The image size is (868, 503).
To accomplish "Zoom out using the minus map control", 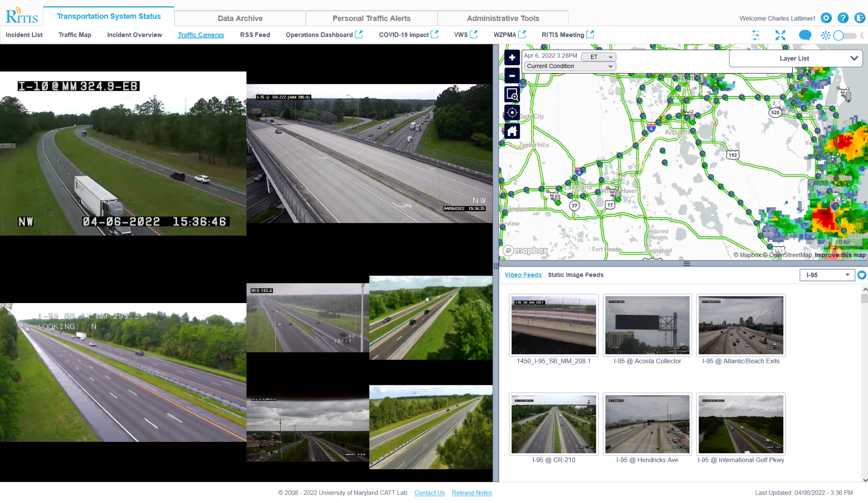I will 512,75.
